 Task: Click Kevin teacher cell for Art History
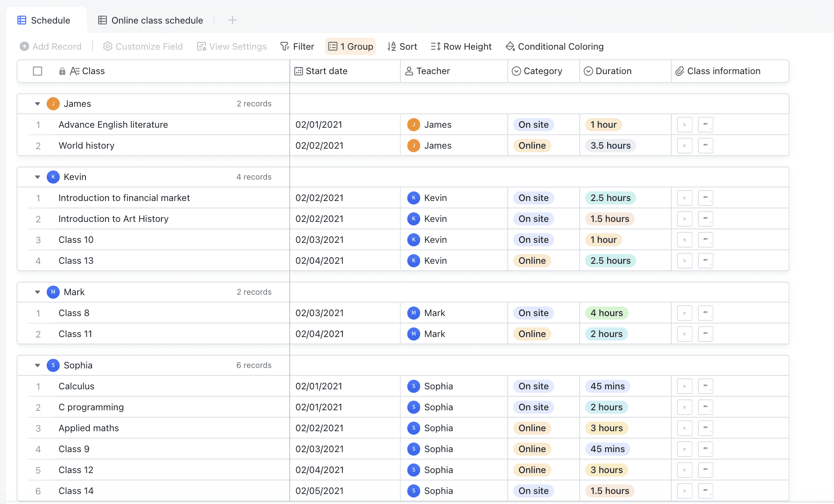coord(454,219)
